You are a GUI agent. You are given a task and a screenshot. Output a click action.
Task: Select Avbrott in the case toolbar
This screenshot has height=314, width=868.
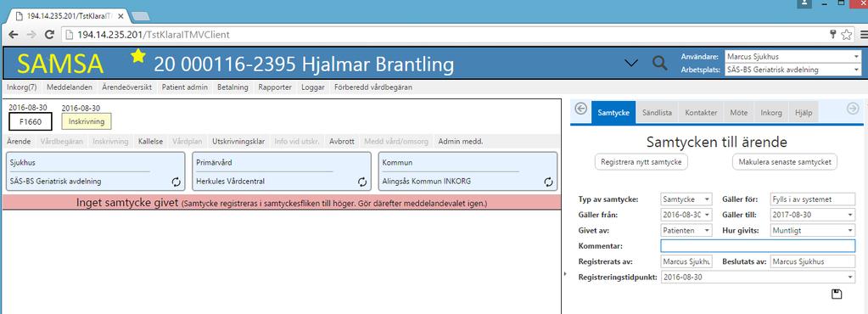(x=342, y=142)
